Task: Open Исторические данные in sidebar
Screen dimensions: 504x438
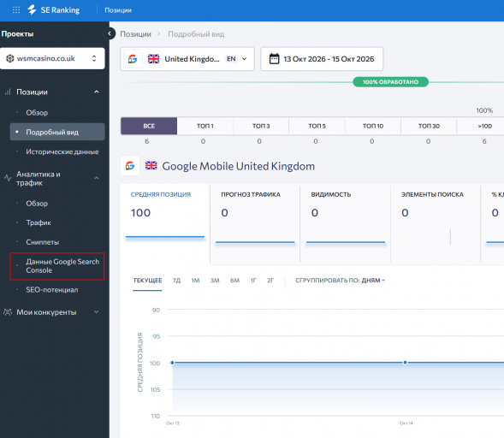Action: (x=62, y=151)
